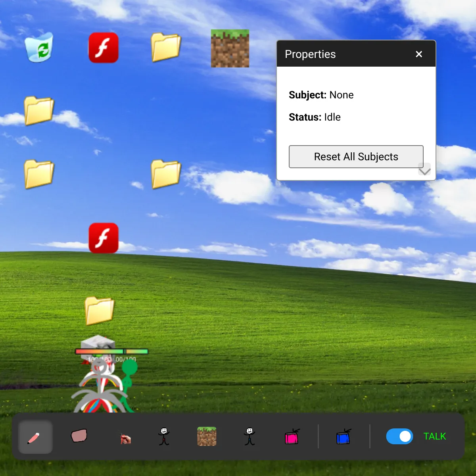Open the folder next to the Minecraft block
The image size is (476, 476).
(166, 48)
